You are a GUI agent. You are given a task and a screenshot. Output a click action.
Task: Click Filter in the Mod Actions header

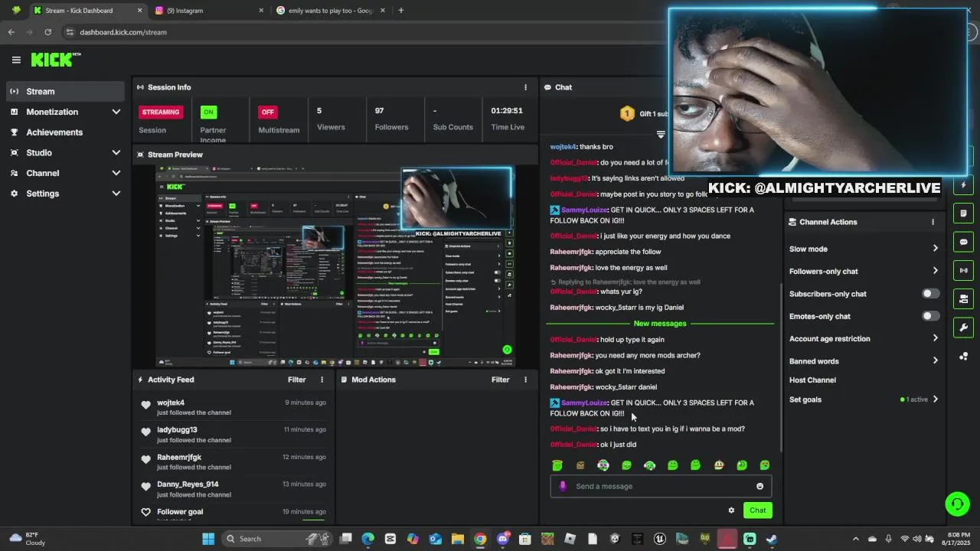pyautogui.click(x=500, y=380)
